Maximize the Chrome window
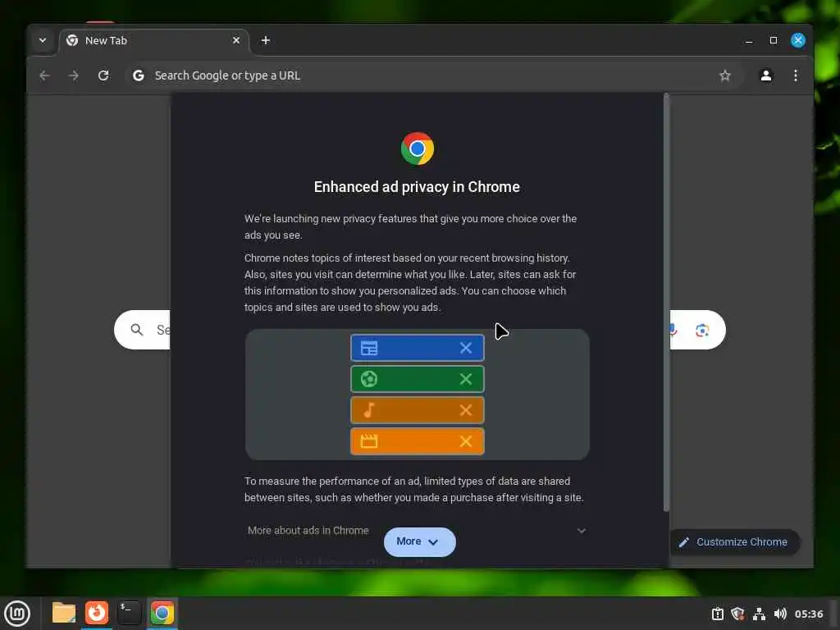This screenshot has height=630, width=840. (x=774, y=40)
